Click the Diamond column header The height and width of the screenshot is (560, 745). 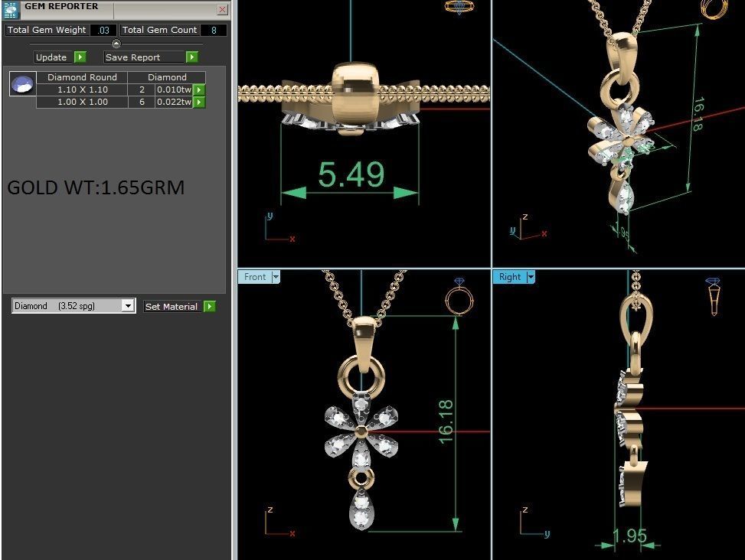(x=167, y=77)
